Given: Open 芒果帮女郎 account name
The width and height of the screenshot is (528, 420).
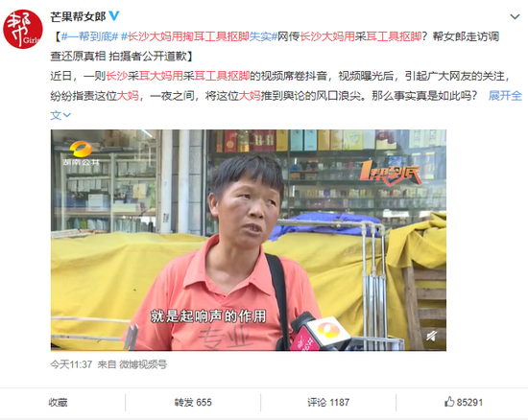Looking at the screenshot, I should point(78,16).
